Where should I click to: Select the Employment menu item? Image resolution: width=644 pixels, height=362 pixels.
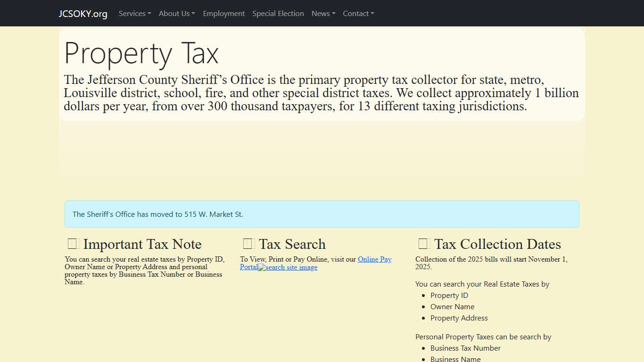tap(223, 14)
